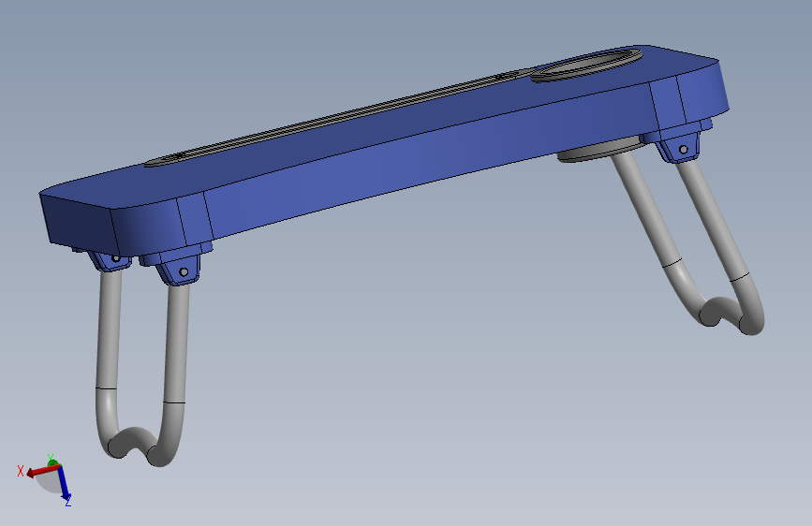Select the front-left hinge bracket with hole

178,269
